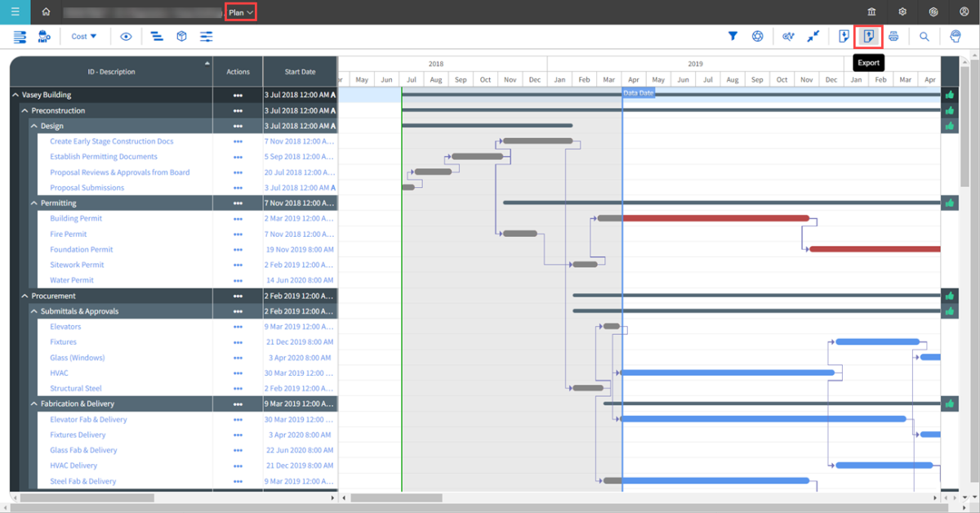980x513 pixels.
Task: Open the Fixtures Delivery activity
Action: [x=78, y=435]
